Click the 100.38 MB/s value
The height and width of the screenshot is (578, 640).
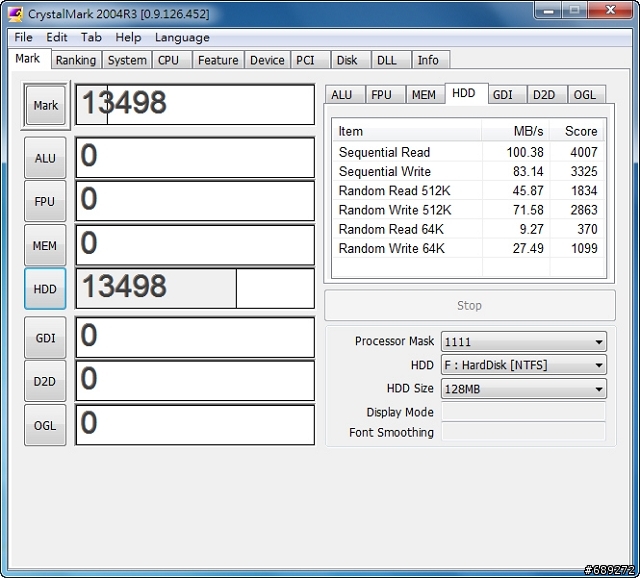525,152
